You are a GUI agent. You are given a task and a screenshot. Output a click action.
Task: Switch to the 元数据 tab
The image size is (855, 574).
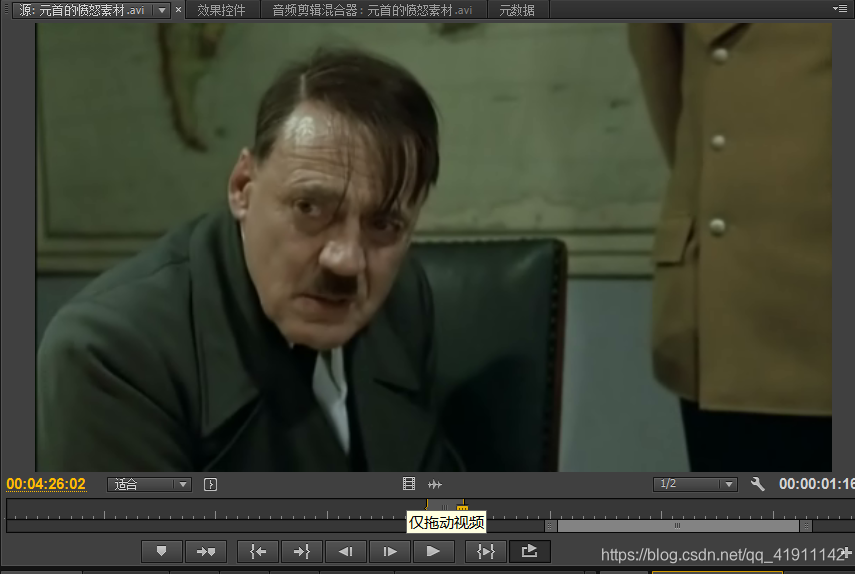(x=517, y=10)
